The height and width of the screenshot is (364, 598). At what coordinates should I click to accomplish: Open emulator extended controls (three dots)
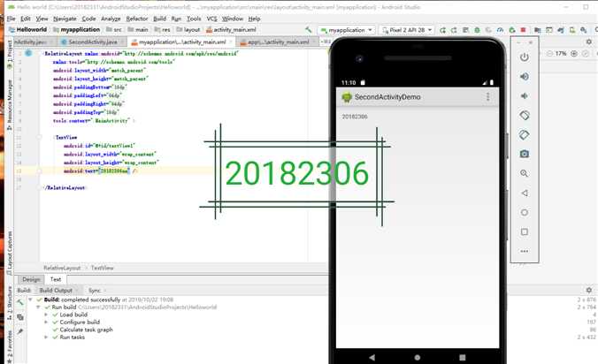tap(525, 251)
